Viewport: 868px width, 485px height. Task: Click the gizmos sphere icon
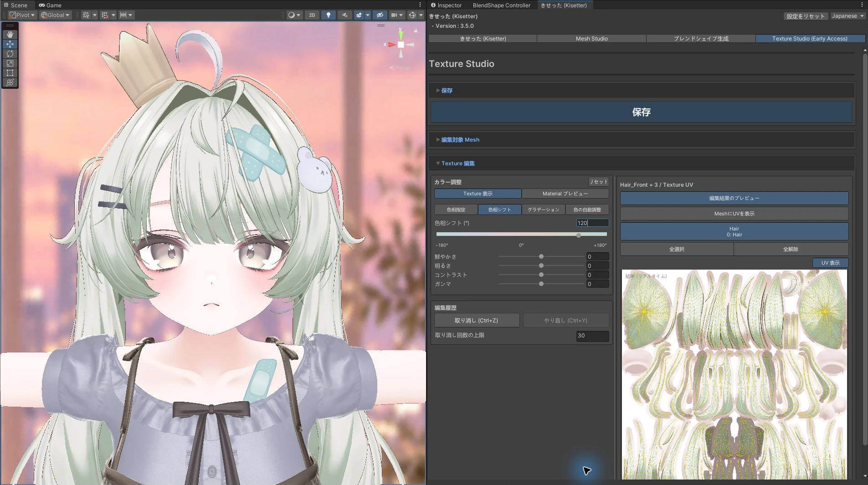412,15
